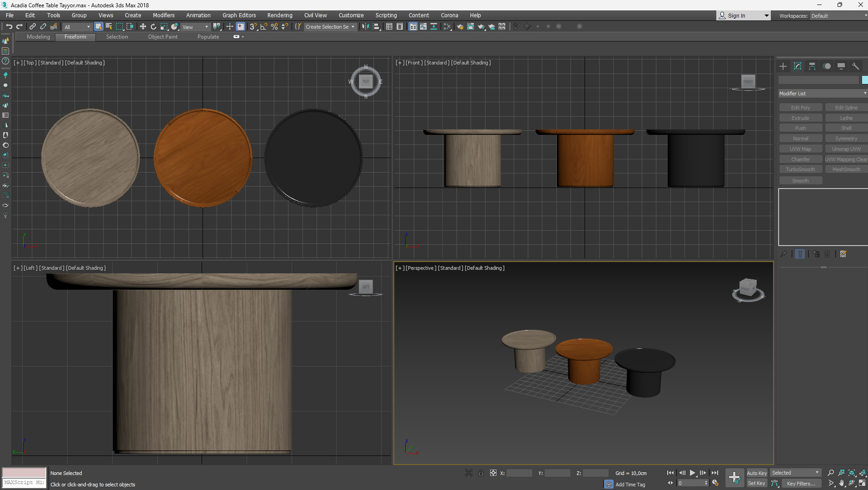The image size is (868, 490).
Task: Open the Render Setup teapot icon
Action: click(460, 27)
